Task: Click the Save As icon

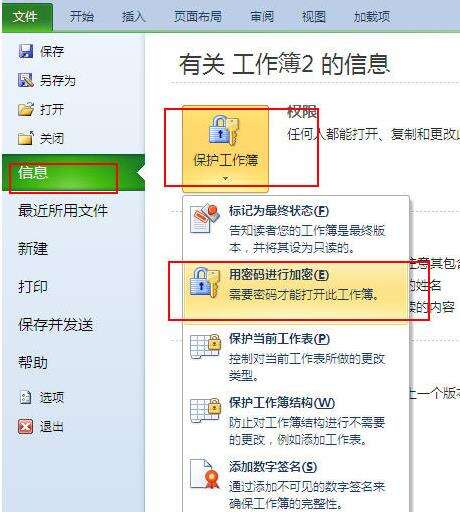Action: (x=25, y=80)
